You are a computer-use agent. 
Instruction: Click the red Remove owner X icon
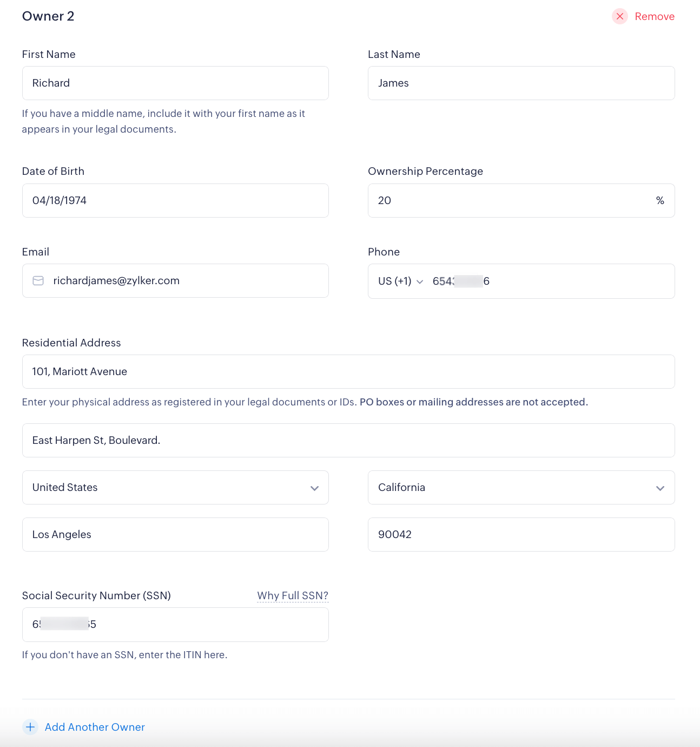coord(620,16)
